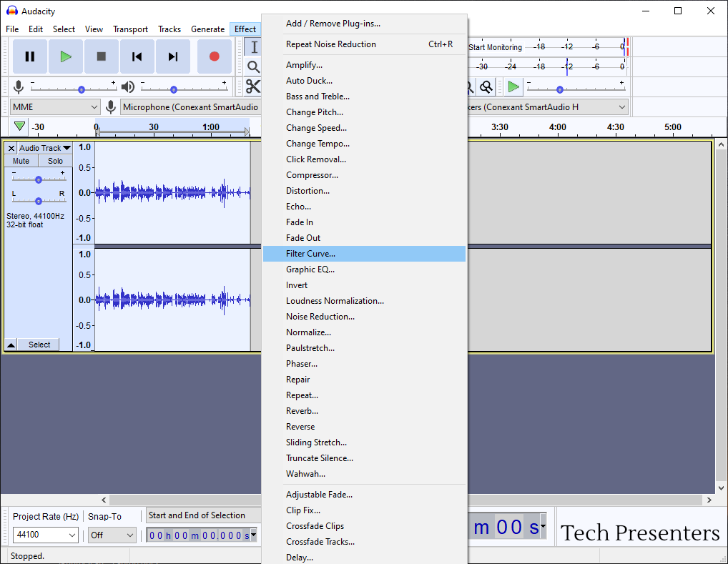The height and width of the screenshot is (564, 728).
Task: Open the Speakers playback device dropdown
Action: point(548,107)
